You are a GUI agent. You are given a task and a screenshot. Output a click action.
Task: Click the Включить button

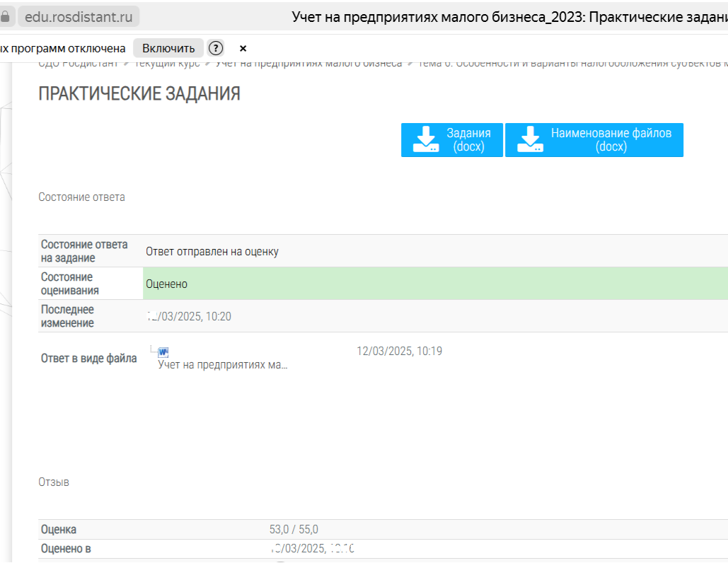168,48
